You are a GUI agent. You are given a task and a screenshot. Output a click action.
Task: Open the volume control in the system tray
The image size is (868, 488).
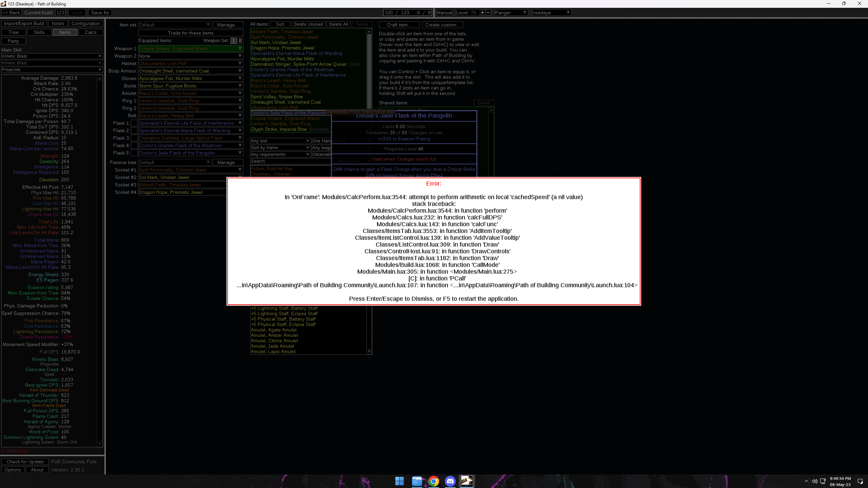click(815, 481)
